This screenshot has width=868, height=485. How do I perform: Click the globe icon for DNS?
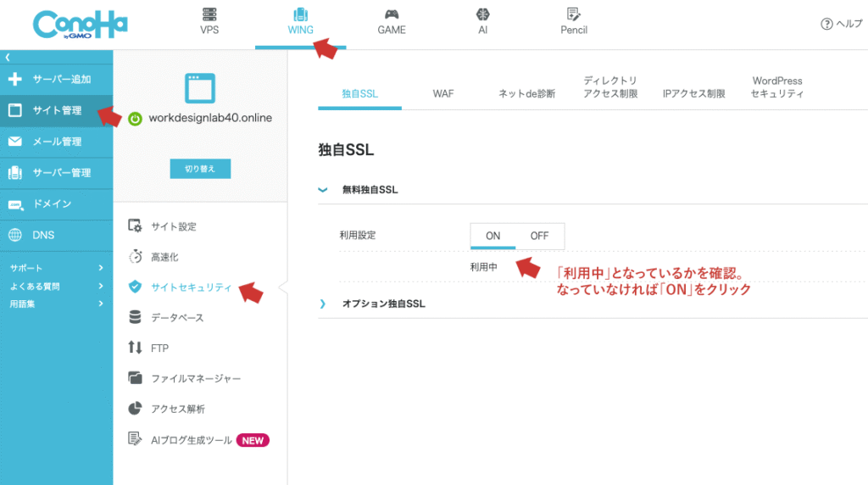15,235
